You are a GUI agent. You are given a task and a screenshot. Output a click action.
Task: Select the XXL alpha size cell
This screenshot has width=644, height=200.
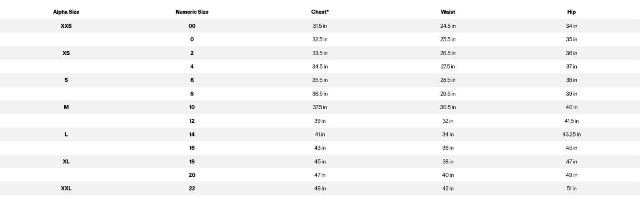coord(66,188)
